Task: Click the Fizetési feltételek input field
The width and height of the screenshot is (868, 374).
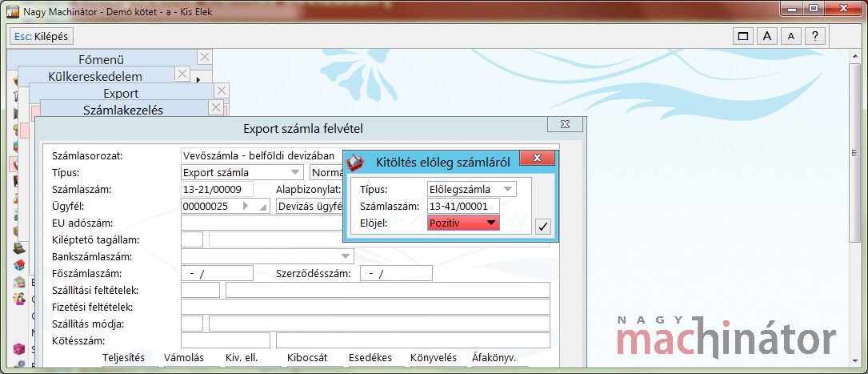Action: coord(366,307)
